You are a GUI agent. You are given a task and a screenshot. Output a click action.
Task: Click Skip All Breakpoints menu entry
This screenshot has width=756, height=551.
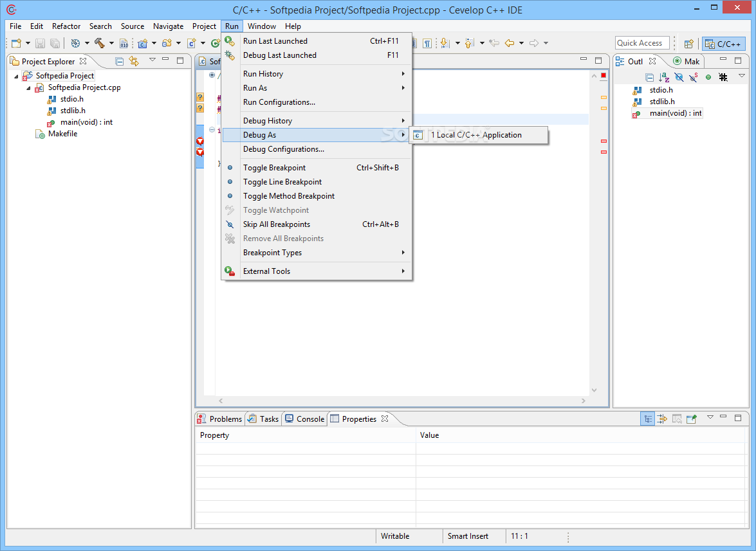317,224
